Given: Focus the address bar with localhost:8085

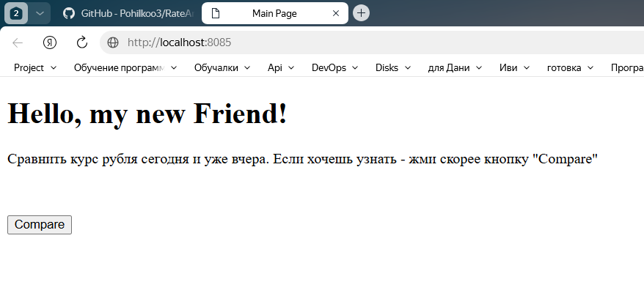Looking at the screenshot, I should pos(372,42).
